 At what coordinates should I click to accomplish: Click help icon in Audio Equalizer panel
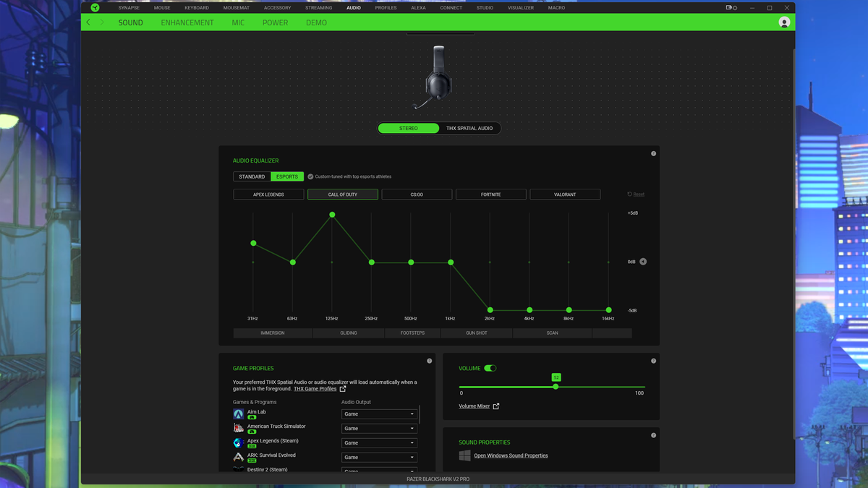653,153
